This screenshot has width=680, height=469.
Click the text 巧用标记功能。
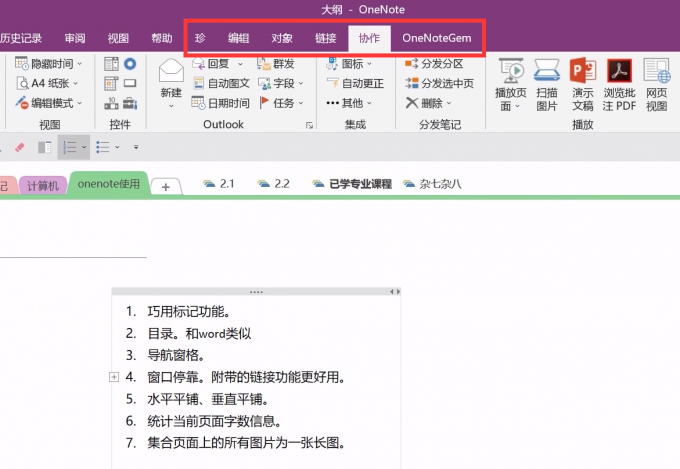click(x=189, y=312)
